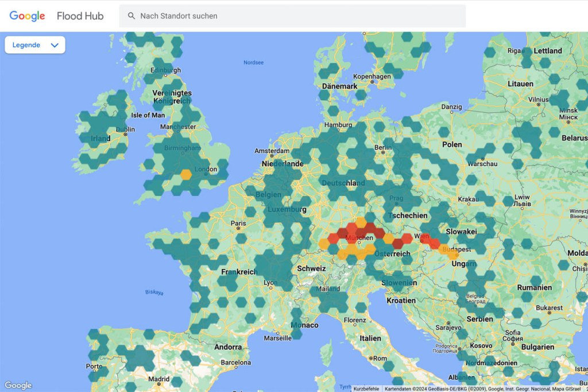The image size is (588, 392).
Task: Click the Deutschland country label
Action: (x=343, y=183)
